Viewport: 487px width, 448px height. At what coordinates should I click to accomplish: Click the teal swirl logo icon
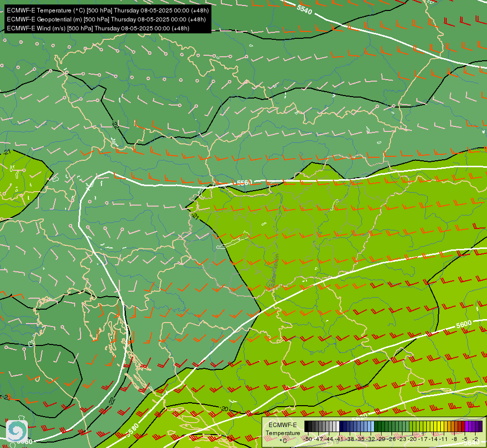click(x=17, y=431)
